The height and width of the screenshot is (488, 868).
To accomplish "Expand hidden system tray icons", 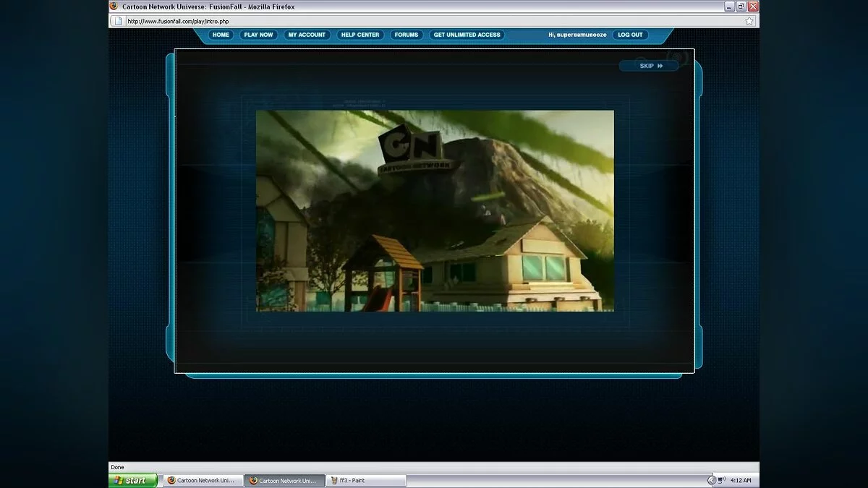I will (712, 480).
